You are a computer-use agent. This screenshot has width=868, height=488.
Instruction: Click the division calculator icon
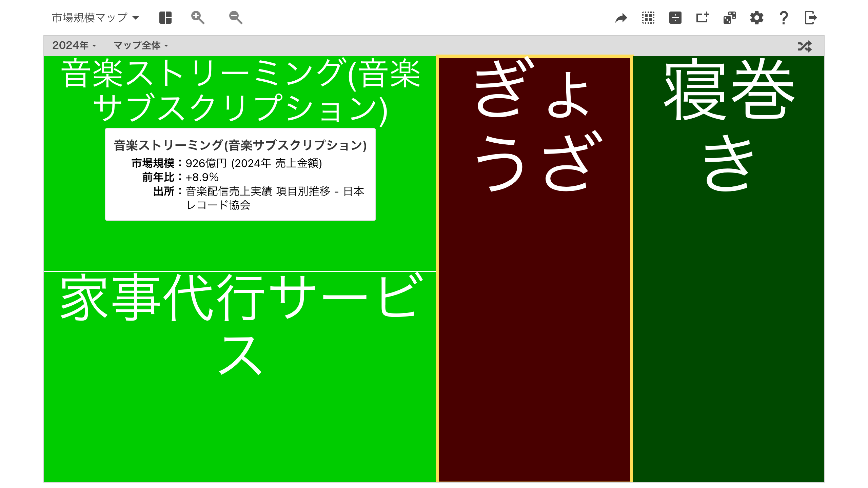675,18
